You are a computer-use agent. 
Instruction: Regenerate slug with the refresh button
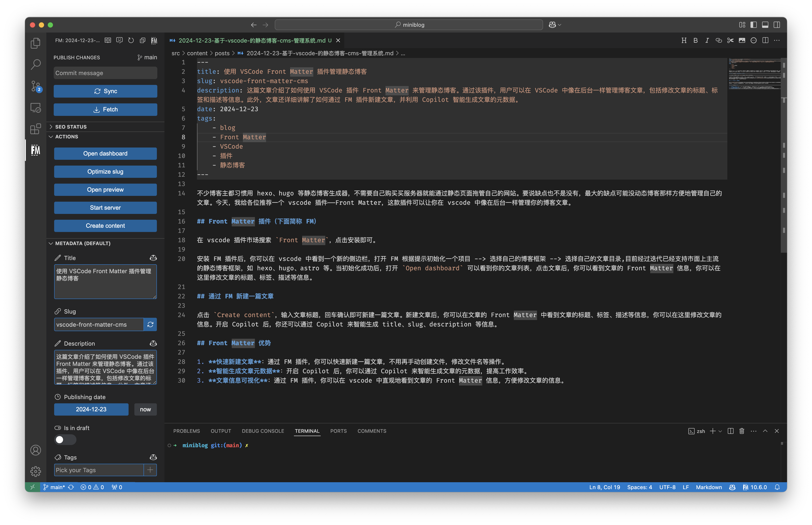tap(150, 324)
